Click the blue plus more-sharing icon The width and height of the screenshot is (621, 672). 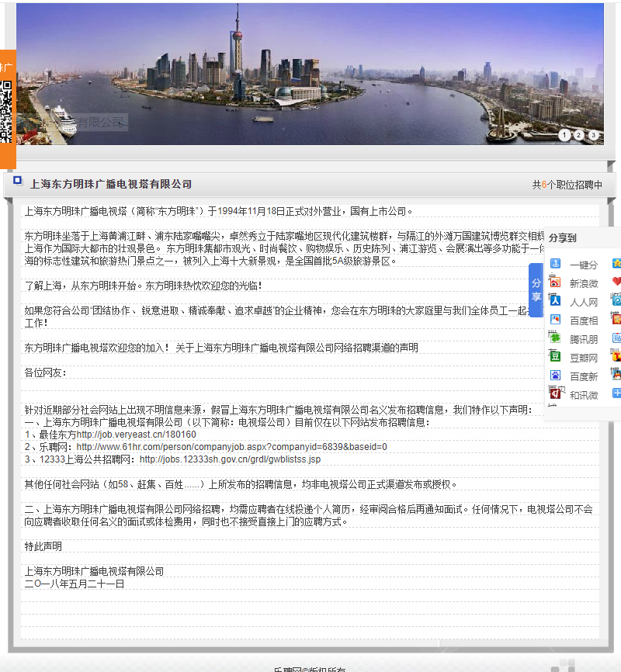(x=616, y=394)
